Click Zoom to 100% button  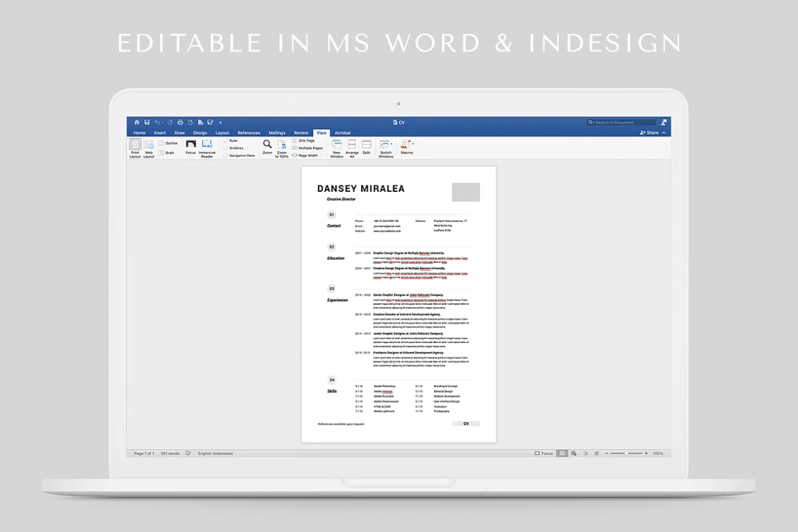(281, 148)
